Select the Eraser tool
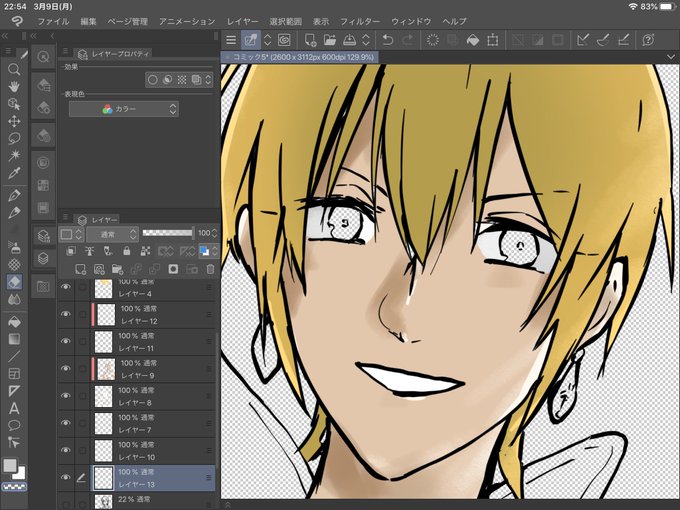The width and height of the screenshot is (680, 510). click(14, 282)
